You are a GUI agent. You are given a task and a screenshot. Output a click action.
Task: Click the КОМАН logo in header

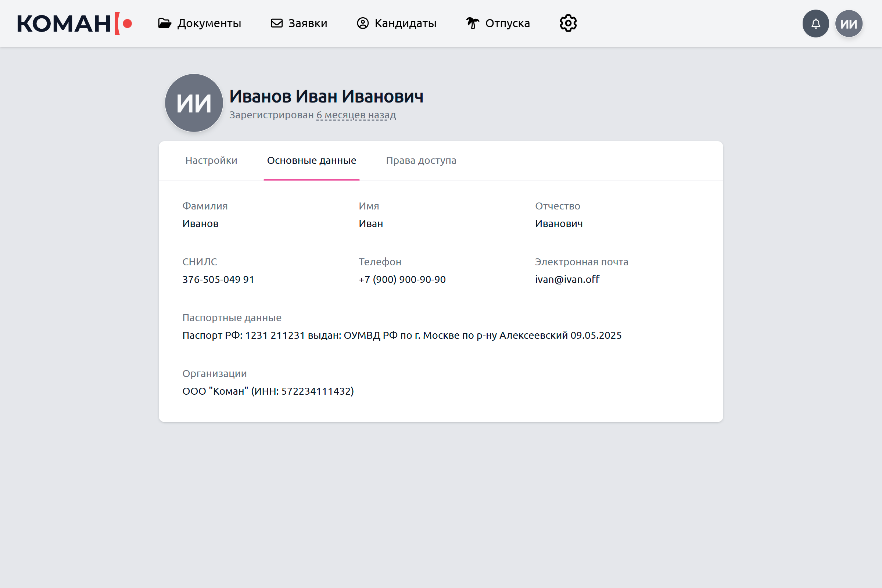(74, 23)
